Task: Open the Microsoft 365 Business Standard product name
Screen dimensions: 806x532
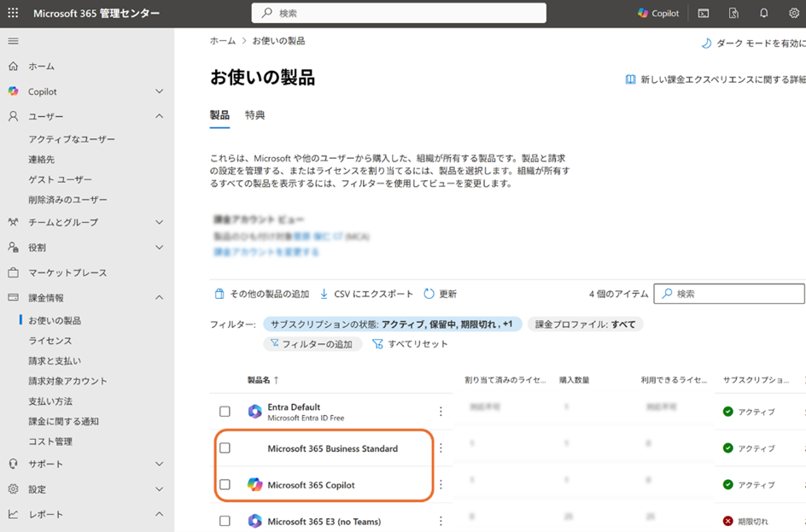Action: point(333,448)
